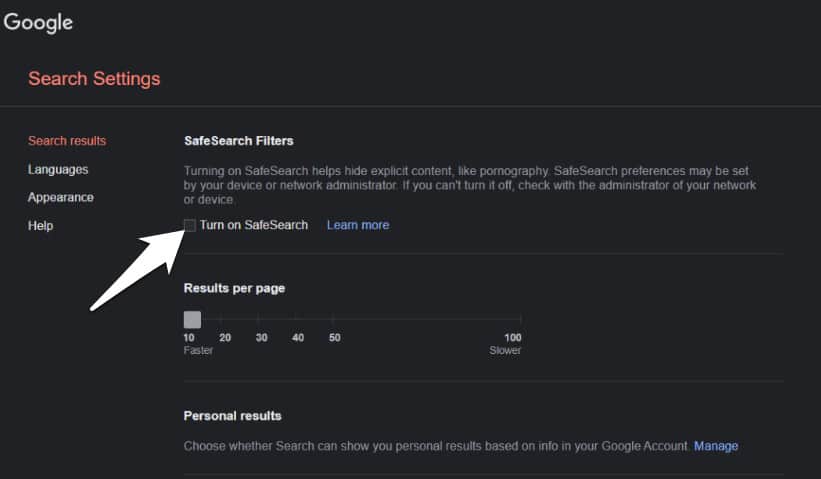Open the Help section
The image size is (821, 479).
tap(40, 226)
